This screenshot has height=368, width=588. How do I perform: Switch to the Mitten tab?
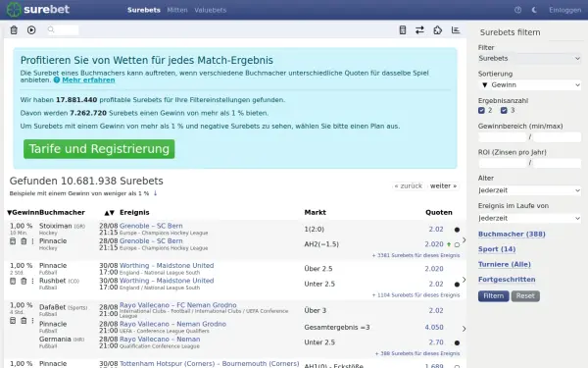(177, 10)
